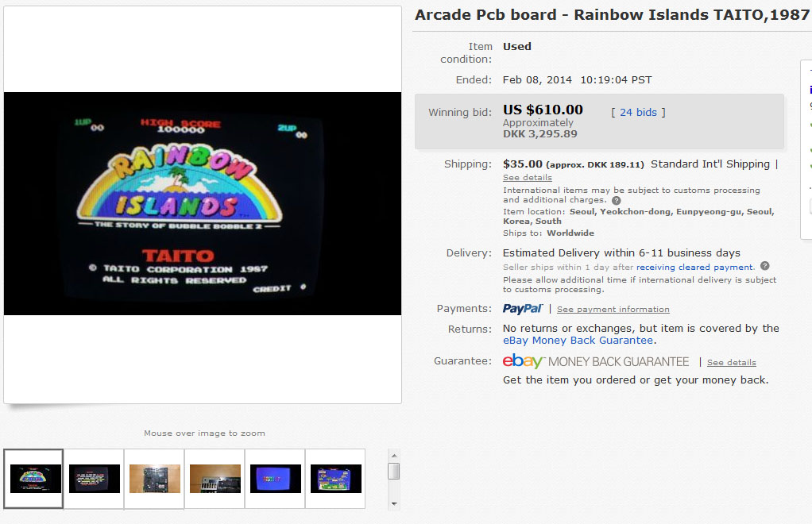Select the fifth thumbnail with blue screen
Screen dimensions: 812x524
(x=276, y=479)
